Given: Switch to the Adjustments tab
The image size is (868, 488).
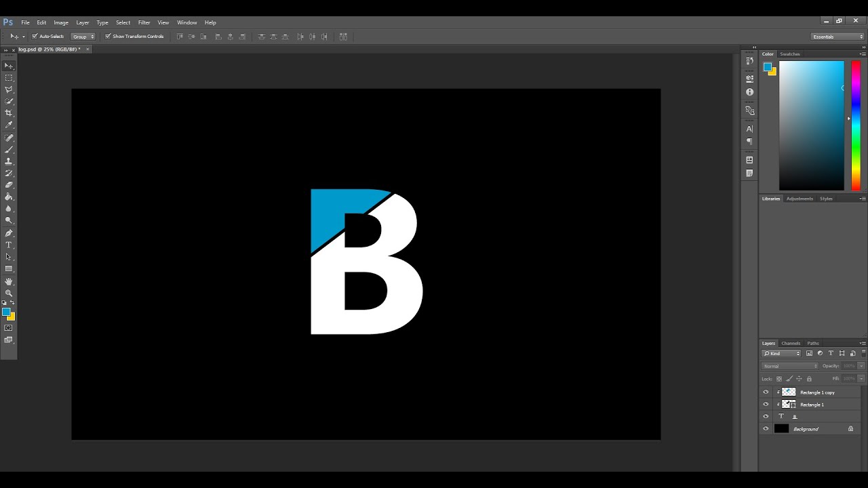Looking at the screenshot, I should pyautogui.click(x=800, y=199).
